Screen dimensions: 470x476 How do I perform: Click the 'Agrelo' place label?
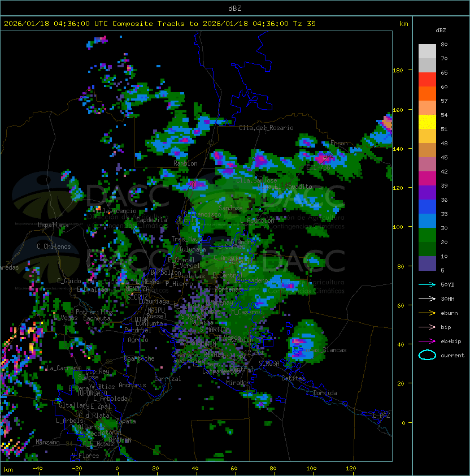[138, 340]
